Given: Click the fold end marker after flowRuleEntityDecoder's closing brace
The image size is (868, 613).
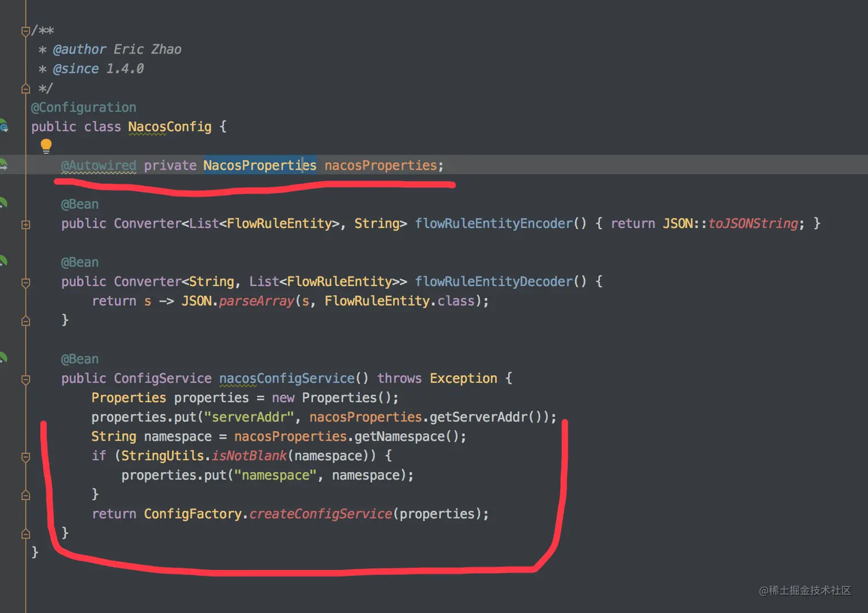Looking at the screenshot, I should click(x=26, y=321).
